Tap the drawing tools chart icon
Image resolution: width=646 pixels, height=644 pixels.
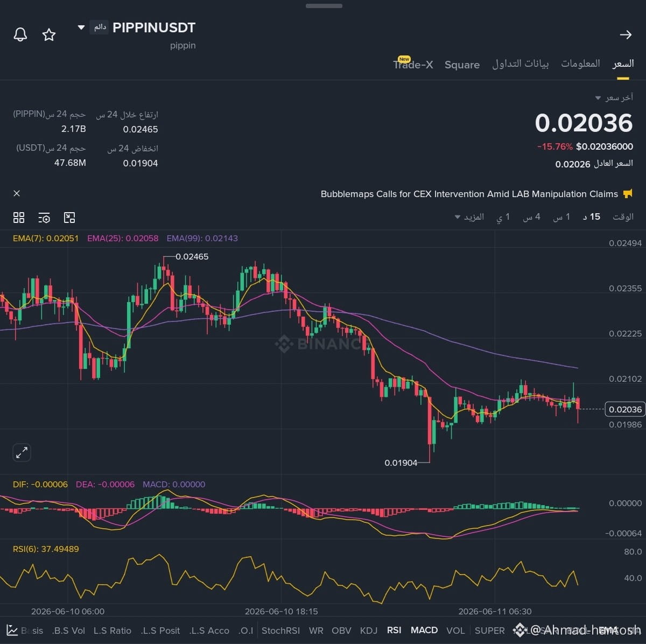pos(69,218)
